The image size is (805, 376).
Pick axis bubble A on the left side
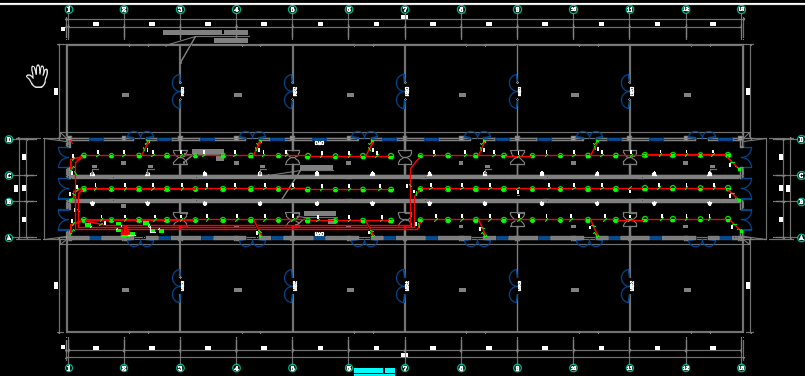[x=9, y=238]
